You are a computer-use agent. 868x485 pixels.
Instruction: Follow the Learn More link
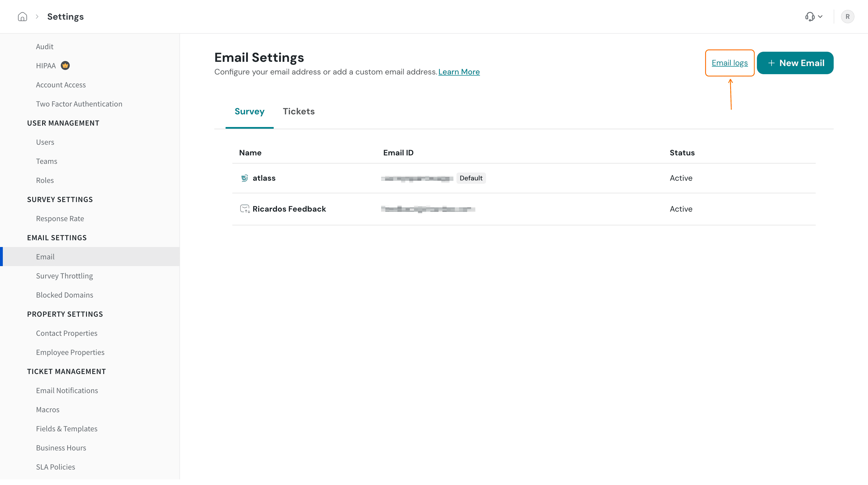pyautogui.click(x=459, y=72)
